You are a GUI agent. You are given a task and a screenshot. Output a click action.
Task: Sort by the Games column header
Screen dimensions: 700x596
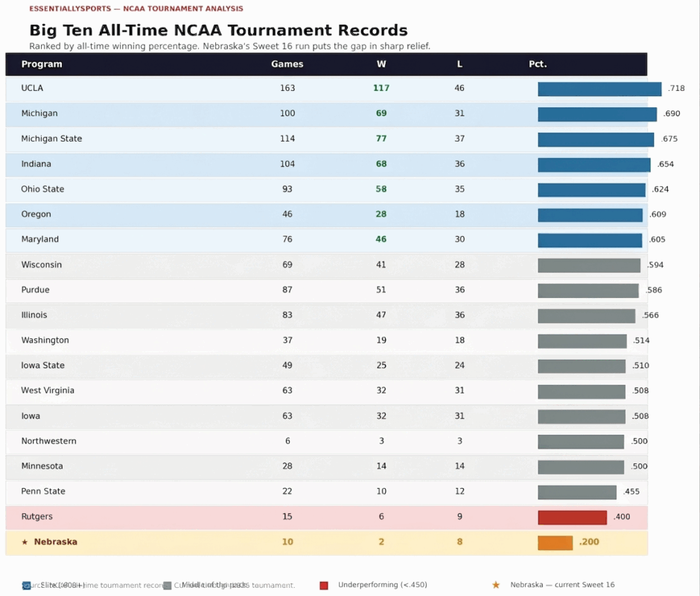click(x=287, y=64)
